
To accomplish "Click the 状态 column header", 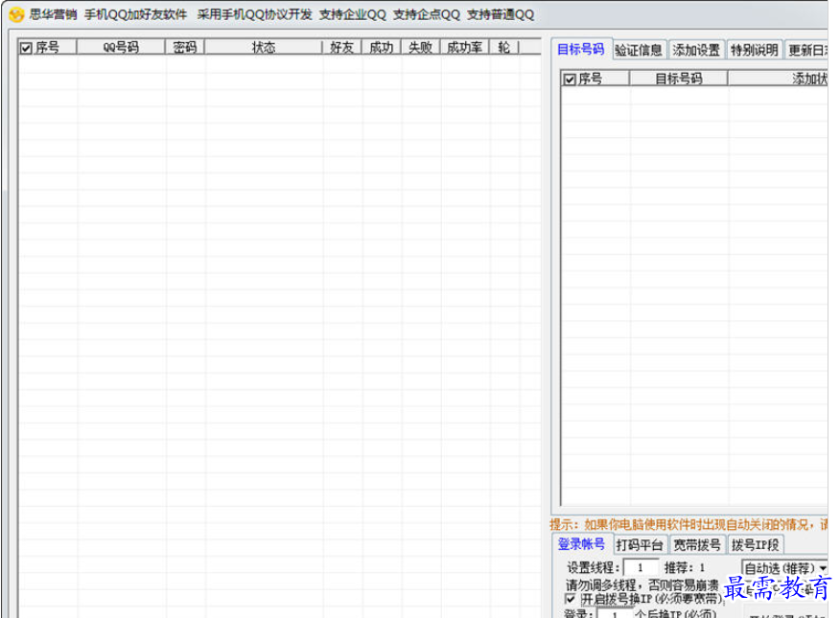I will [x=264, y=47].
